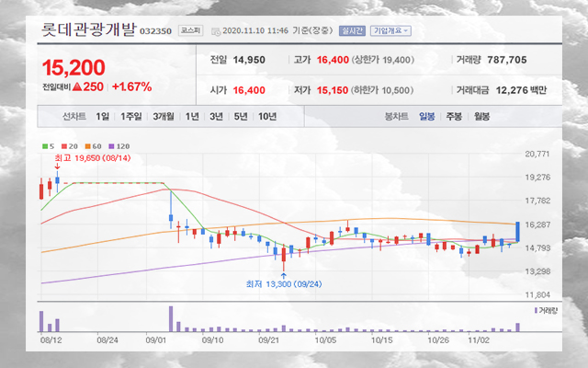
Task: Select the 1일 line chart tab
Action: click(102, 117)
